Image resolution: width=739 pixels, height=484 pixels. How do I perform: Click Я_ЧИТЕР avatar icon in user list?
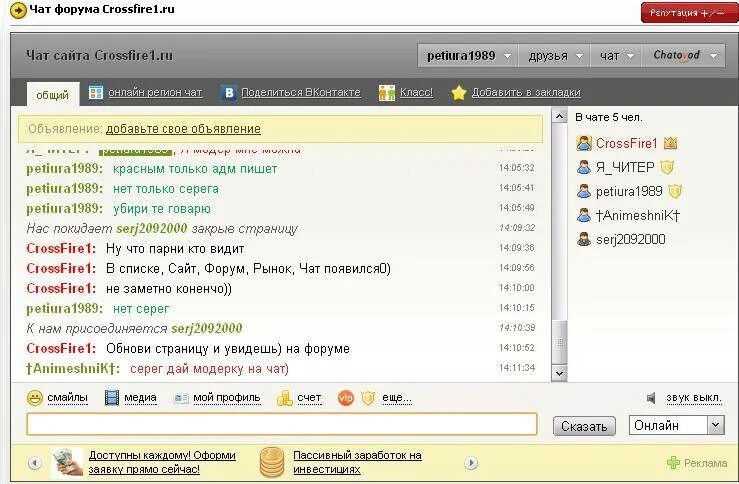click(x=584, y=167)
